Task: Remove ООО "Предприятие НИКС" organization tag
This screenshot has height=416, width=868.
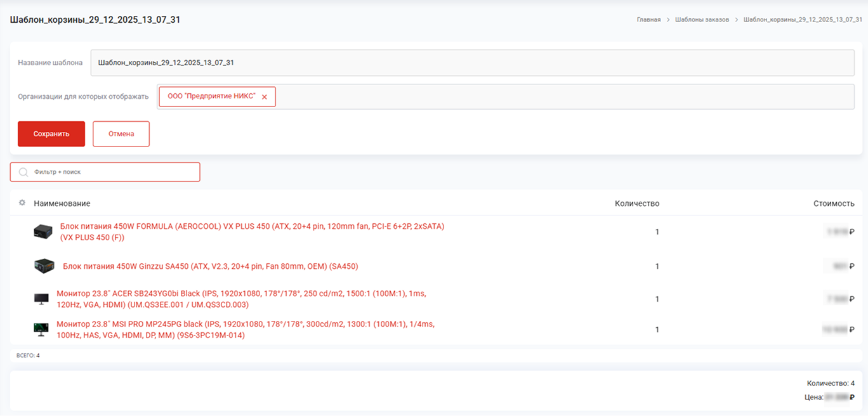Action: [x=265, y=97]
